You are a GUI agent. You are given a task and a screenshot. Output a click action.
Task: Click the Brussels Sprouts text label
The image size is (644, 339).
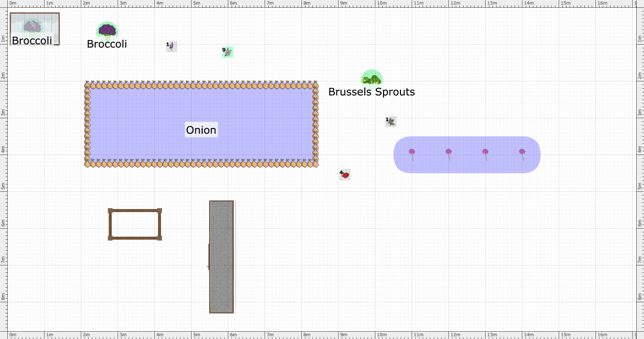coord(372,92)
